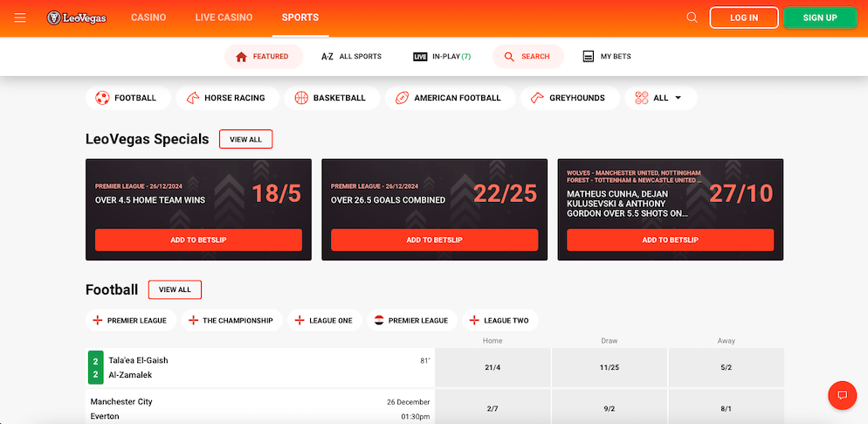The width and height of the screenshot is (868, 424).
Task: Open the Featured section
Action: 264,57
